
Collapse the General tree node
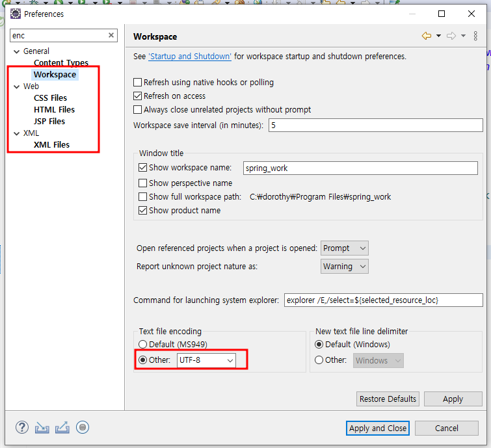tap(17, 51)
